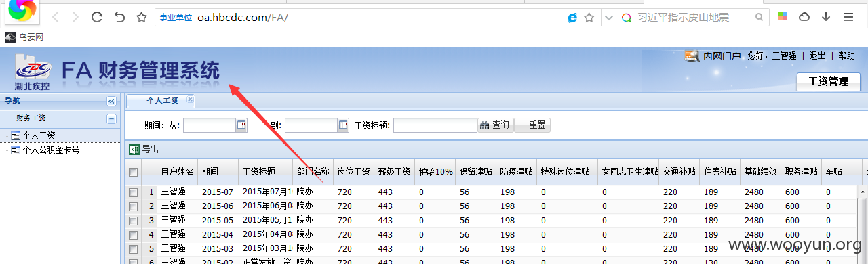Open the colorful apps grid icon
The image size is (868, 264).
(783, 17)
